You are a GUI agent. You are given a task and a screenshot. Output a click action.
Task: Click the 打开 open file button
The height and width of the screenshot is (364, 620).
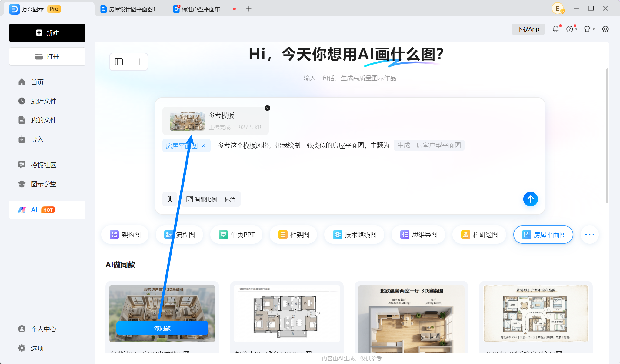(47, 56)
